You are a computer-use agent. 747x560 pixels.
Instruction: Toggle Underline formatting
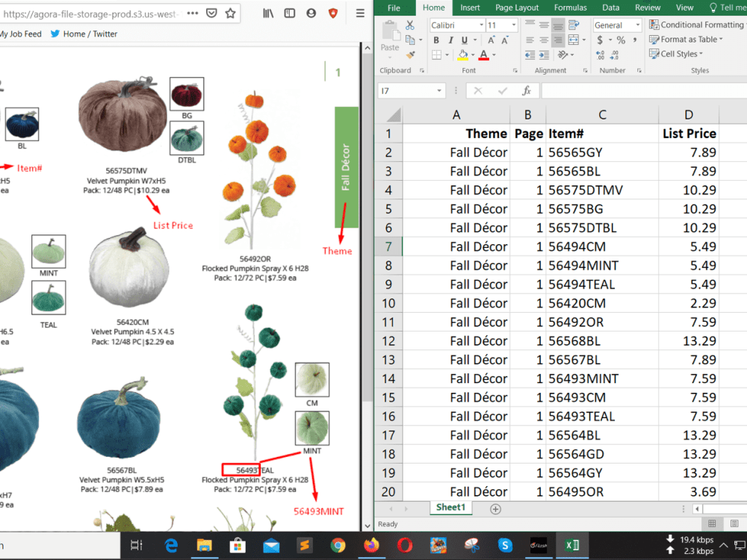click(x=464, y=40)
